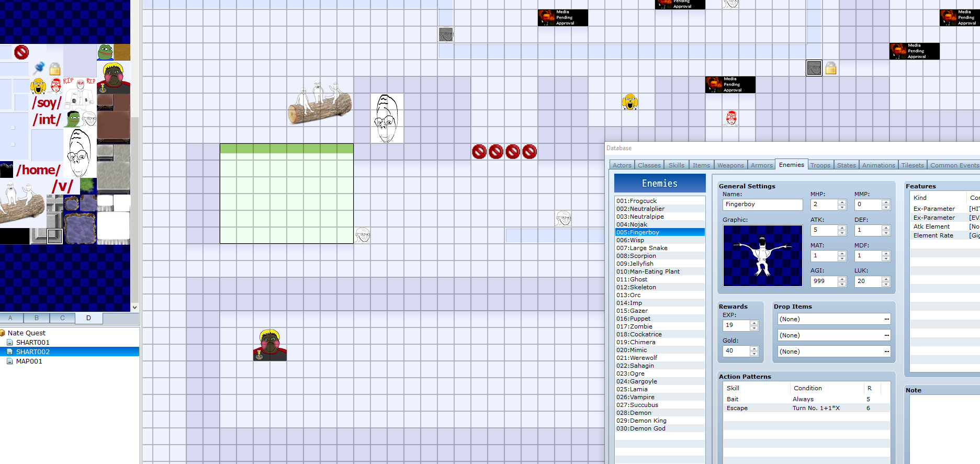980x464 pixels.
Task: Click the padlock icon placed on the map
Action: (x=831, y=69)
